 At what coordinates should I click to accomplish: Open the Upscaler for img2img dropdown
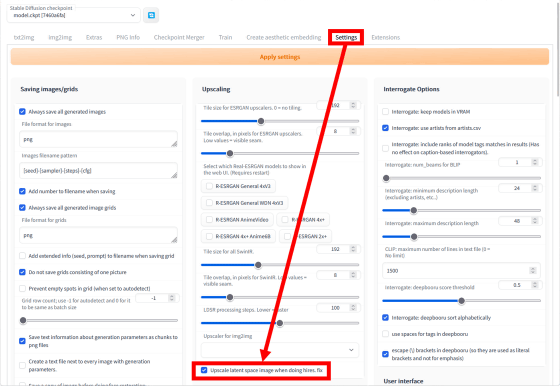280,350
